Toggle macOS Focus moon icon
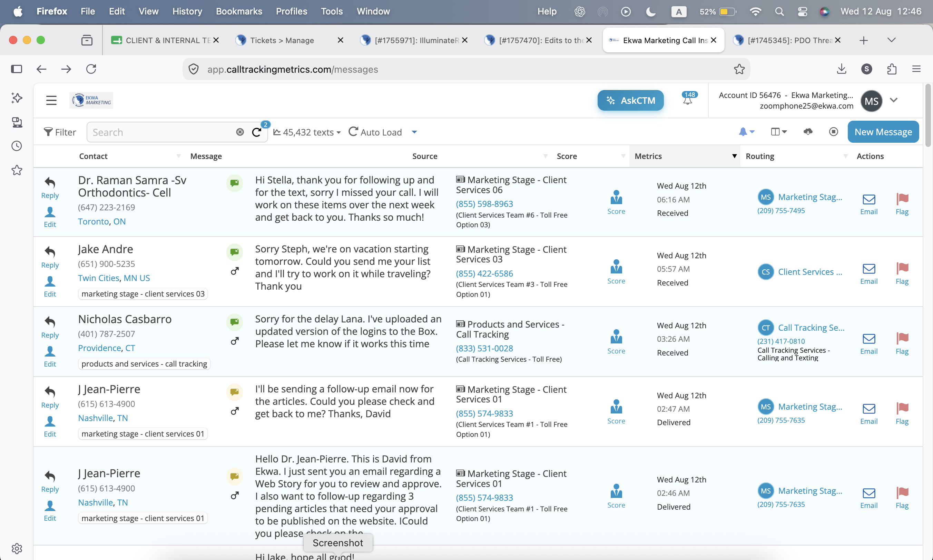The image size is (933, 560). [x=650, y=11]
